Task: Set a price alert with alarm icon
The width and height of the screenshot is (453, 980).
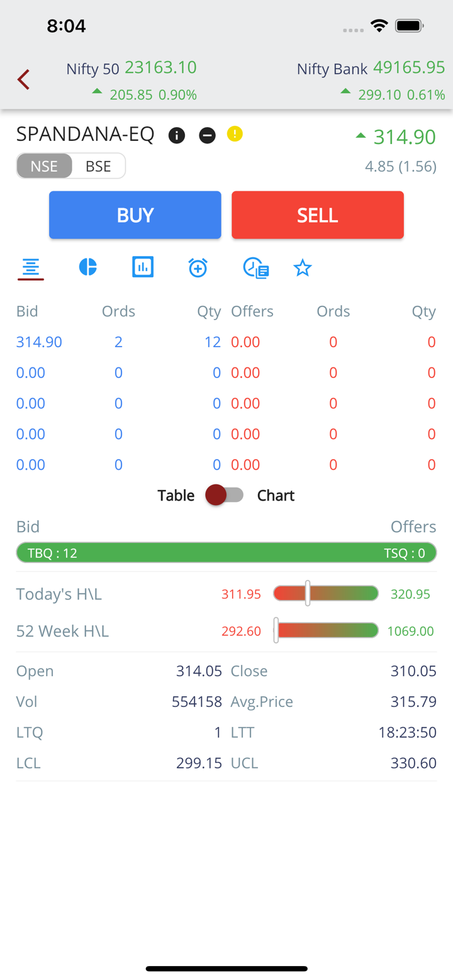Action: [198, 267]
